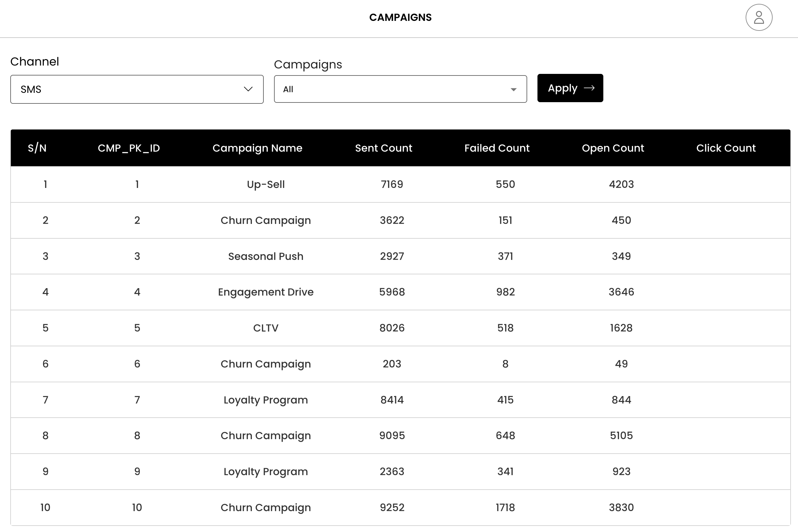Click the arrow icon inside Apply
Viewport: 798px width, 532px height.
click(x=589, y=88)
